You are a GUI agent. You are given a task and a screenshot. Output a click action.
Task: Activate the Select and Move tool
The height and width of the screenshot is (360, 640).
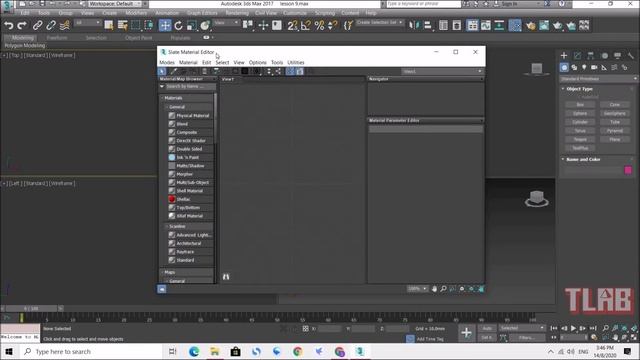pos(165,25)
